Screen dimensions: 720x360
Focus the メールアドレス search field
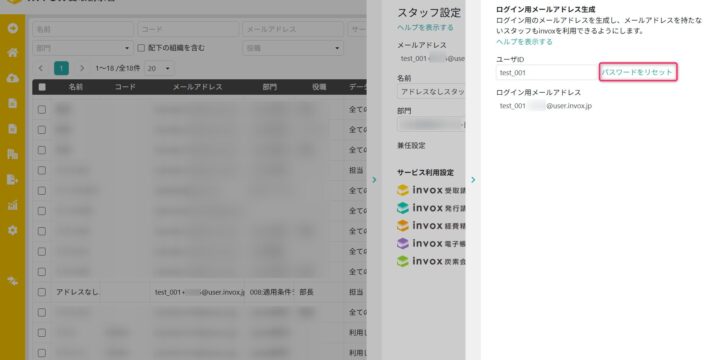[x=292, y=29]
